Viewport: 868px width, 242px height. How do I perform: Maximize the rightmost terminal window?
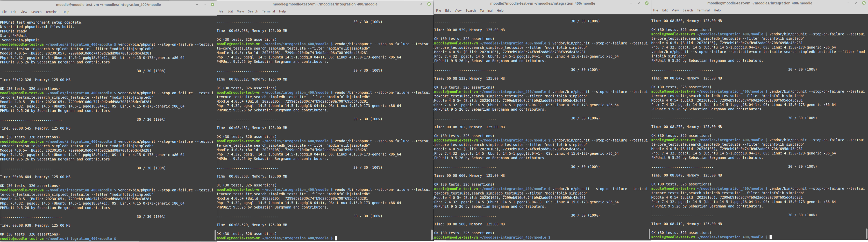tap(856, 3)
